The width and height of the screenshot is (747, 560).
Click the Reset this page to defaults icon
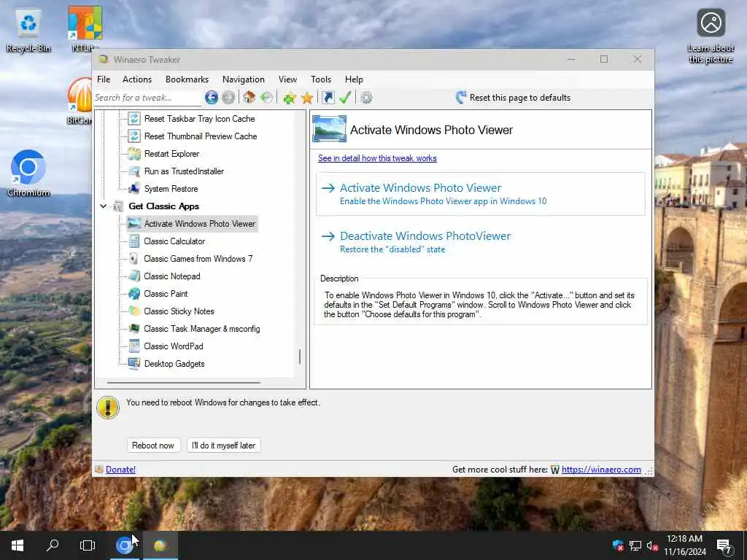click(461, 98)
